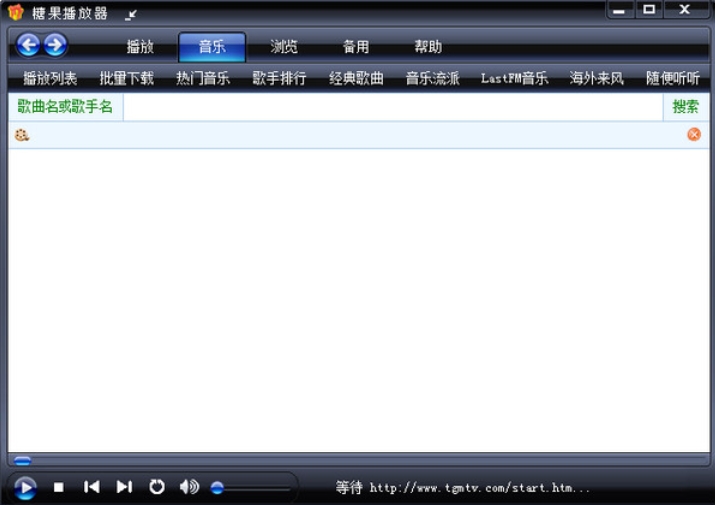
Task: Open 经典歌曲 classic songs
Action: coord(356,78)
